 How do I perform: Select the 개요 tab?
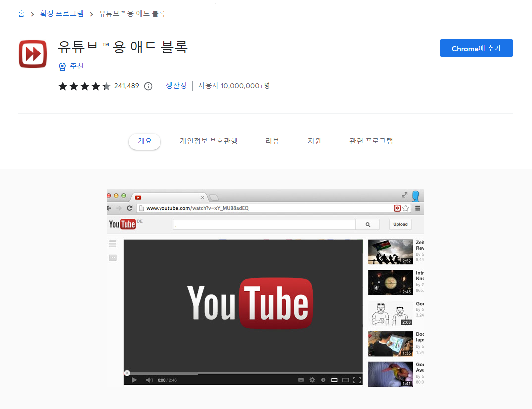[145, 141]
